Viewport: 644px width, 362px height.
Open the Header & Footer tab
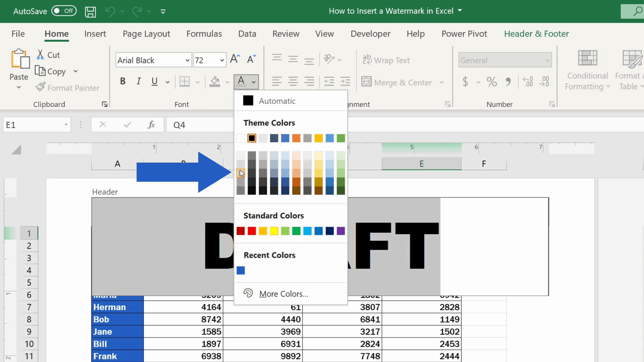[536, 34]
